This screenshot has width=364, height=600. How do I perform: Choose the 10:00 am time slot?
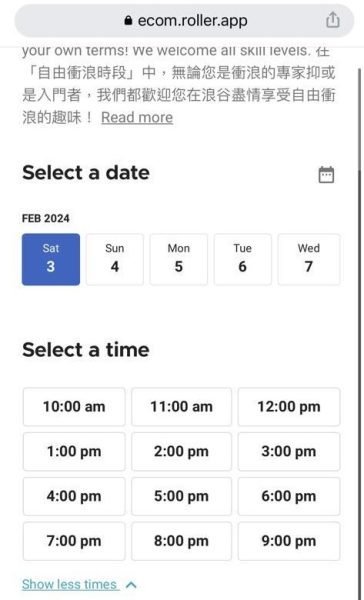coord(74,407)
